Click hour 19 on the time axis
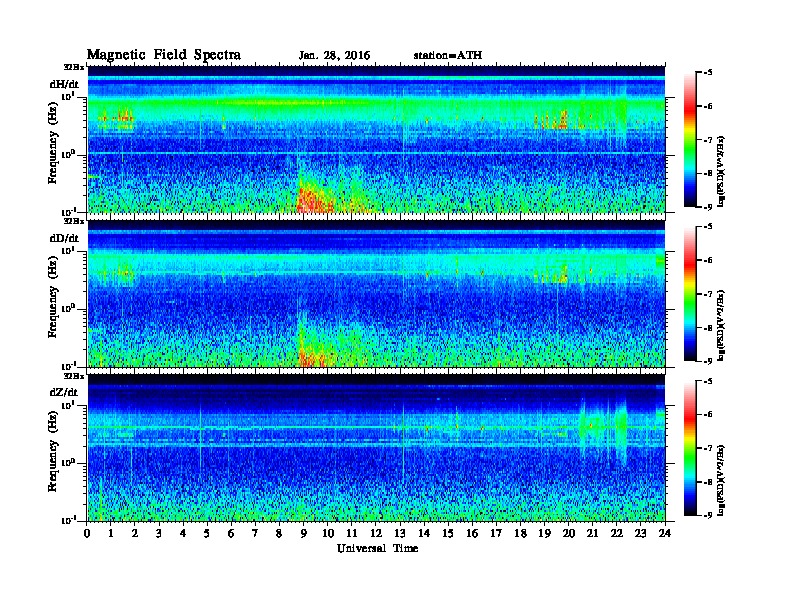This screenshot has height=612, width=792. pyautogui.click(x=544, y=534)
